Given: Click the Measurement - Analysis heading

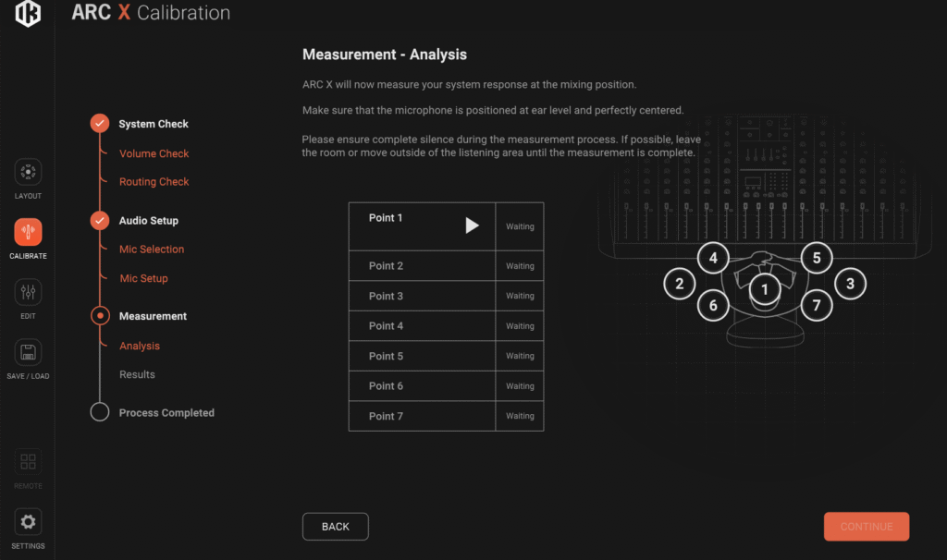Looking at the screenshot, I should coord(385,55).
